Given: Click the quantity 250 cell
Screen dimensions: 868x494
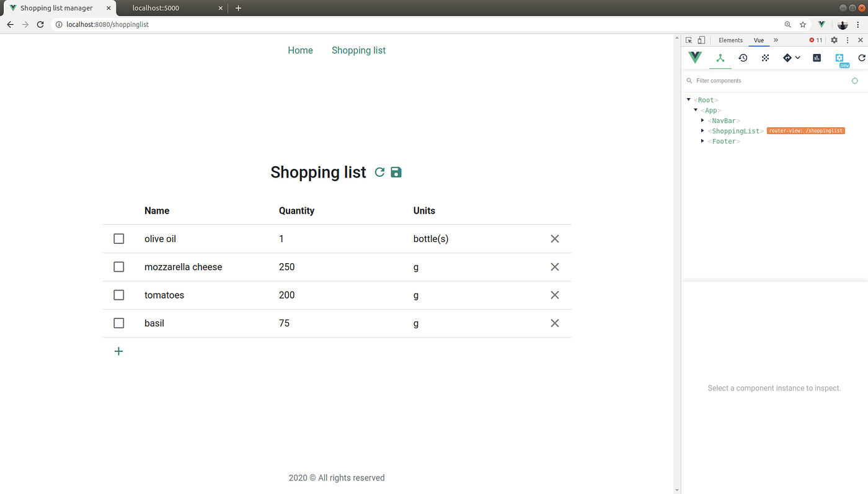Looking at the screenshot, I should pos(286,267).
